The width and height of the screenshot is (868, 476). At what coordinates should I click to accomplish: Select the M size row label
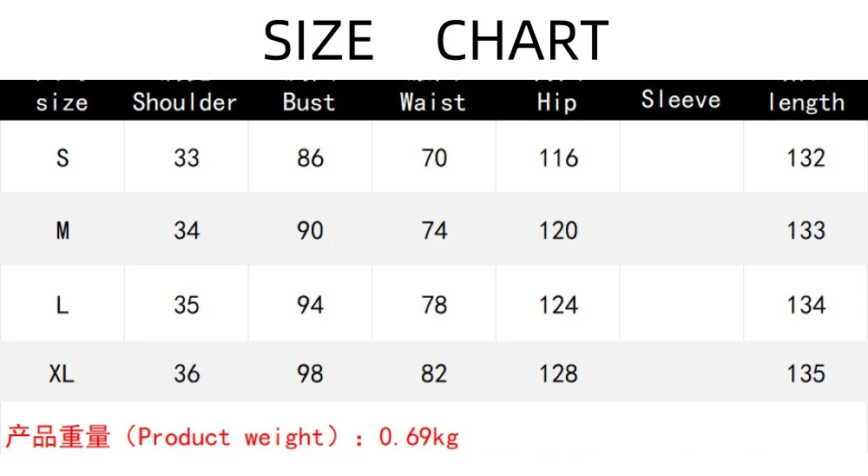tap(62, 230)
